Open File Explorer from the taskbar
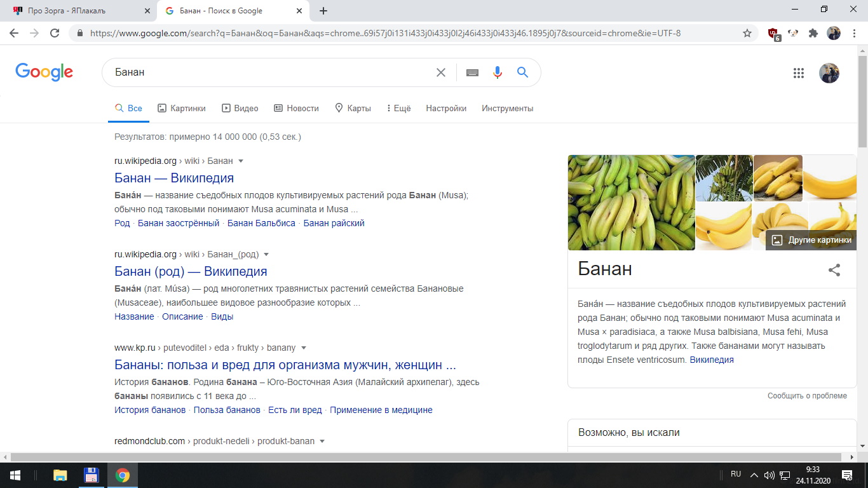Viewport: 868px width, 488px height. point(60,475)
